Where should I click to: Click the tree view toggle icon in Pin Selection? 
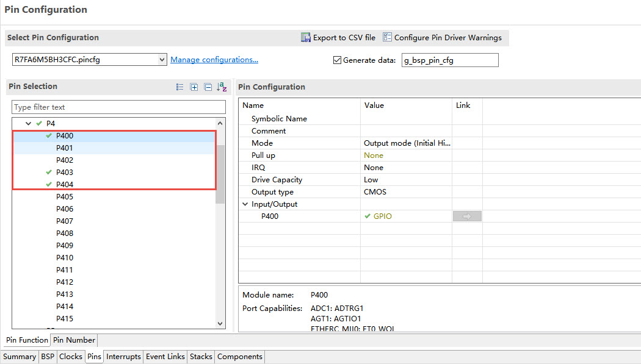pyautogui.click(x=180, y=87)
